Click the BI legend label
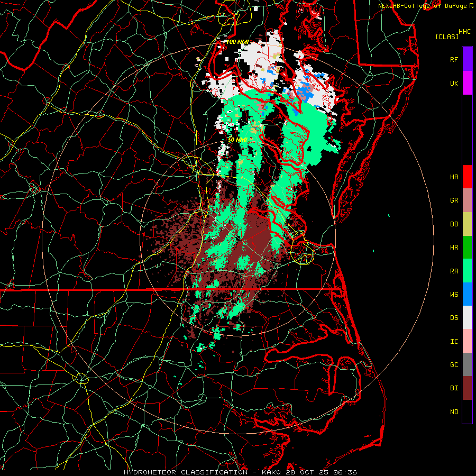Viewport: 476px width, 476px height. (454, 388)
